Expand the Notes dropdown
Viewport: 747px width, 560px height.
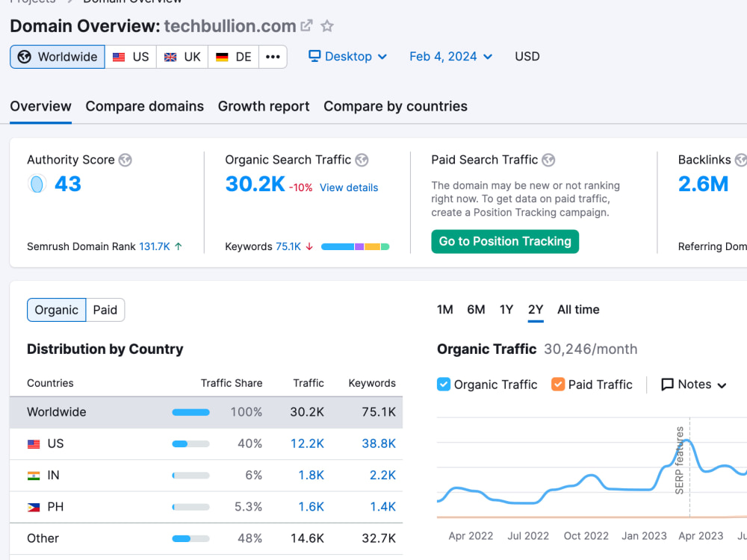694,385
